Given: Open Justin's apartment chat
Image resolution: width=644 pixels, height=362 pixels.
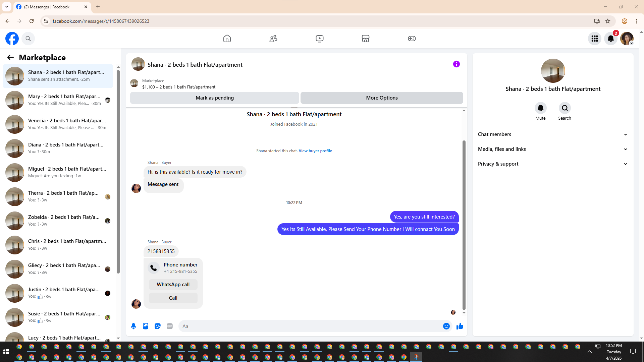Looking at the screenshot, I should [58, 293].
